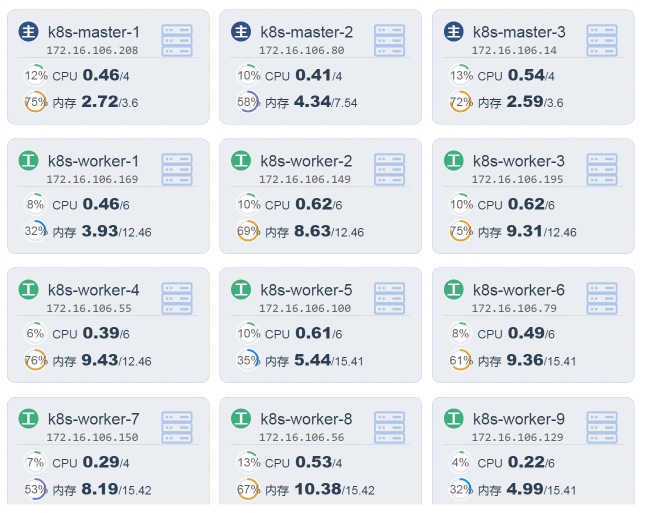Image resolution: width=646 pixels, height=513 pixels.
Task: Click the 12% CPU gauge on k8s-master-1
Action: (36, 75)
